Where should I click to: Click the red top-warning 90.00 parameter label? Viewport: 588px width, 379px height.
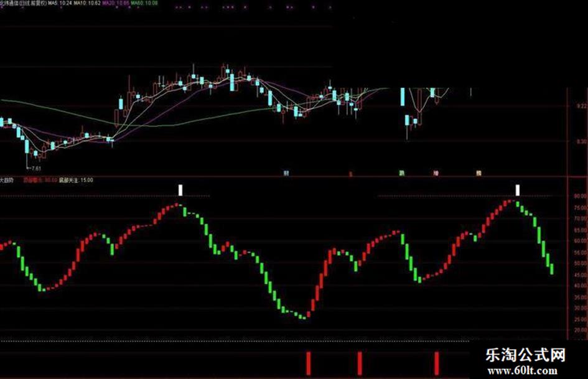click(40, 180)
